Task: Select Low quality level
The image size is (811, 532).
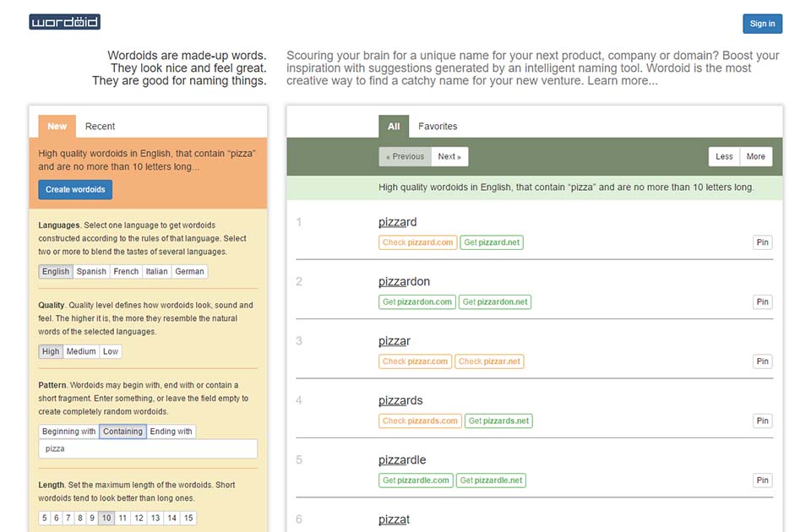Action: click(x=111, y=351)
